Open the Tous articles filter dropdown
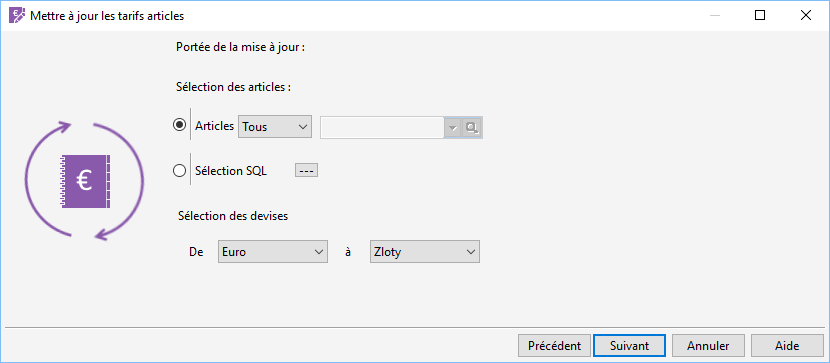 coord(275,127)
